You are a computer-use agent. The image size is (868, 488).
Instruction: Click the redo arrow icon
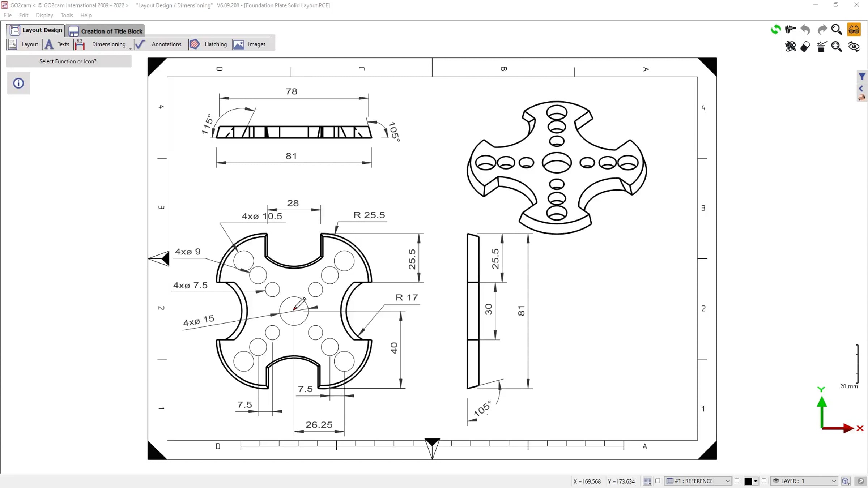point(822,29)
